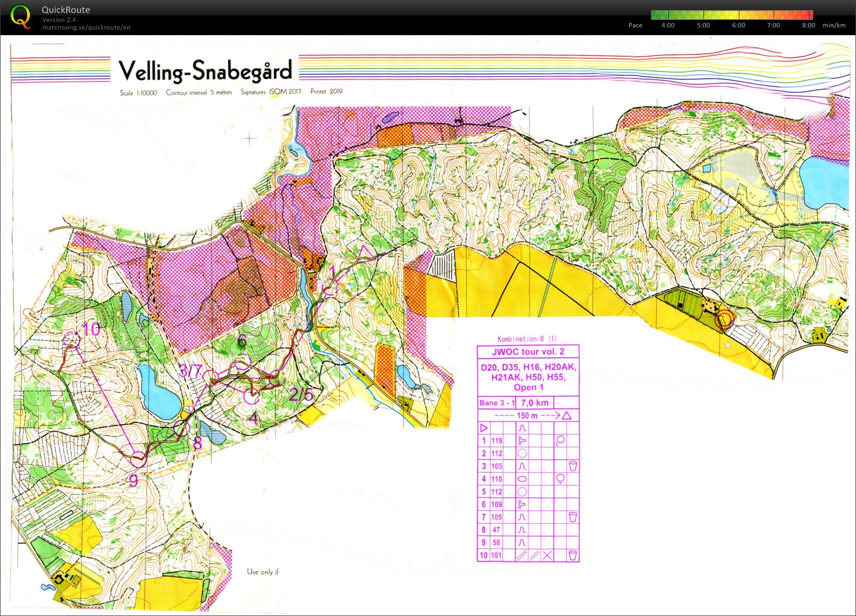Click the 'Contour interval 5 metres' text
Image resolution: width=856 pixels, height=616 pixels.
[x=199, y=92]
